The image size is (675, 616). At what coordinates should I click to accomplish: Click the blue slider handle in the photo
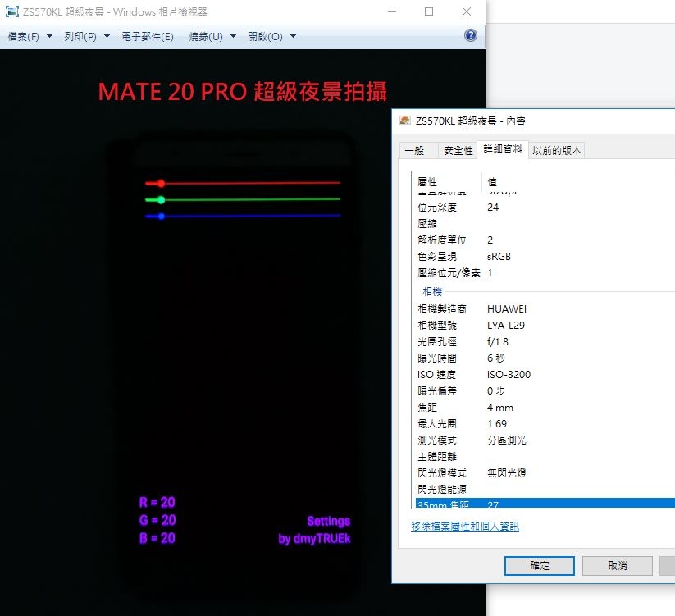[x=162, y=216]
